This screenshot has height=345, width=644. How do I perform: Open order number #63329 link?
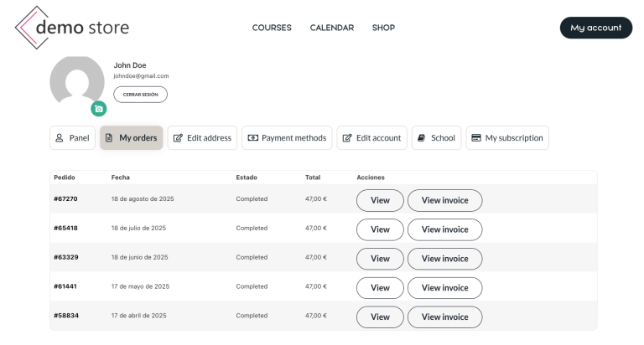[x=65, y=257]
